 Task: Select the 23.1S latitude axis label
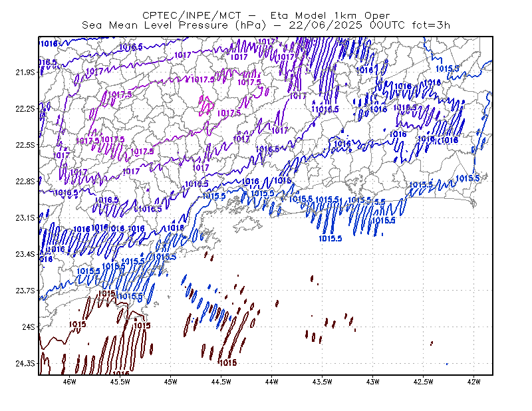pos(25,217)
